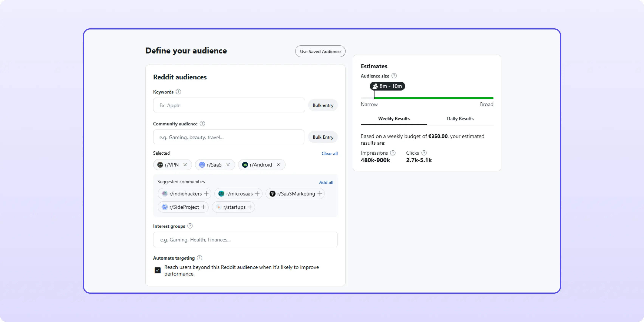Click the r/SaaSMarketing community avatar
Screen dimensions: 644x322
(x=272, y=194)
